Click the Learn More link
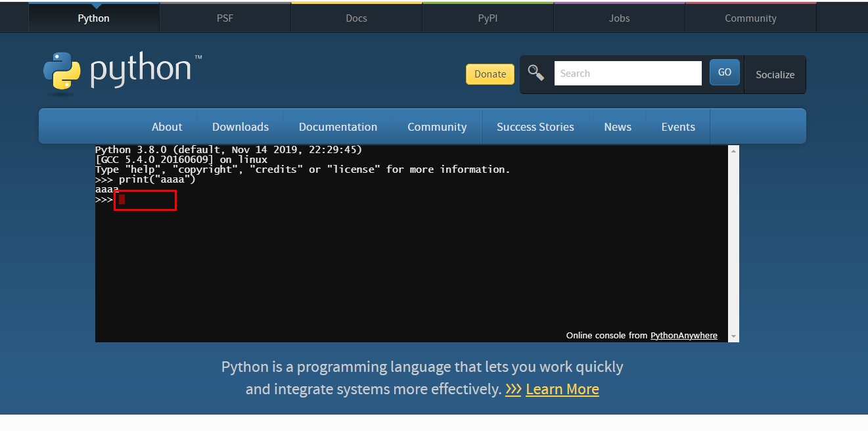Screen dimensions: 868x431 pyautogui.click(x=562, y=389)
